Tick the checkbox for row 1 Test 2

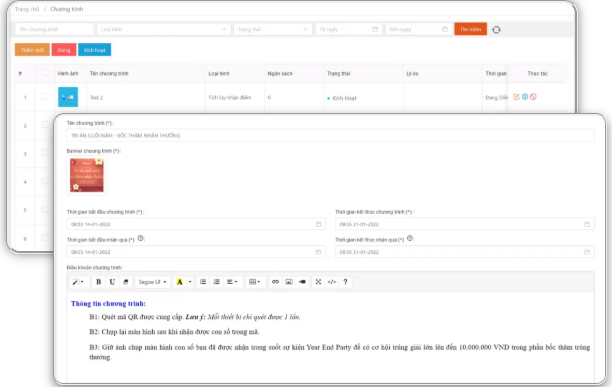[45, 96]
